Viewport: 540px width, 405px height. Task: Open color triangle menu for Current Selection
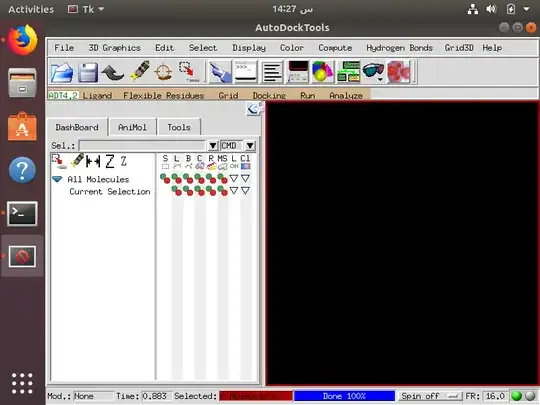pos(245,190)
